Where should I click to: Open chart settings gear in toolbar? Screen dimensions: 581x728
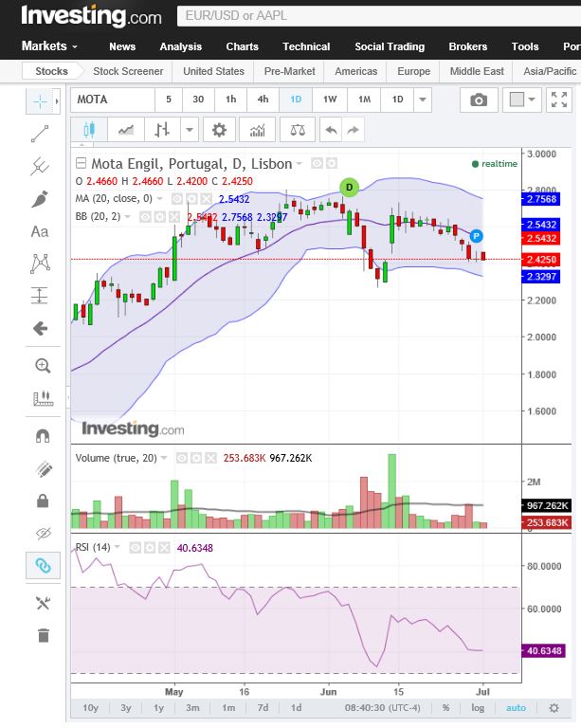[x=219, y=130]
